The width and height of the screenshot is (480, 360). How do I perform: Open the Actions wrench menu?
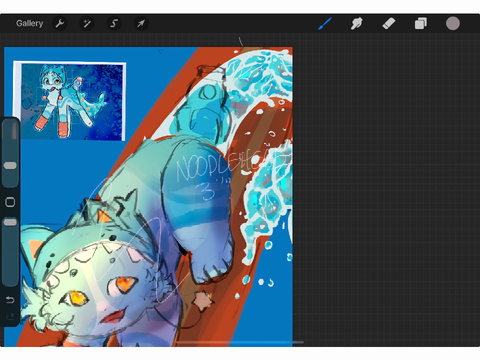click(60, 23)
